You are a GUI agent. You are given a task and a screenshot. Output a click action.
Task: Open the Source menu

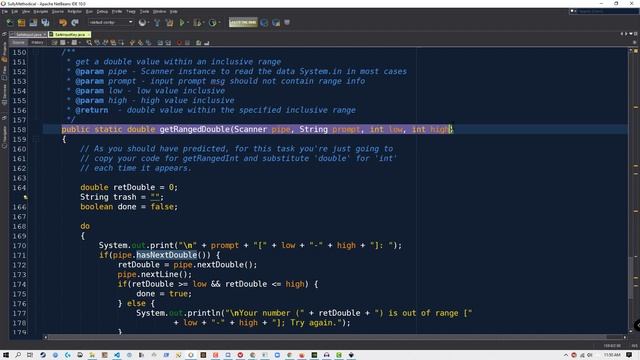[58, 11]
